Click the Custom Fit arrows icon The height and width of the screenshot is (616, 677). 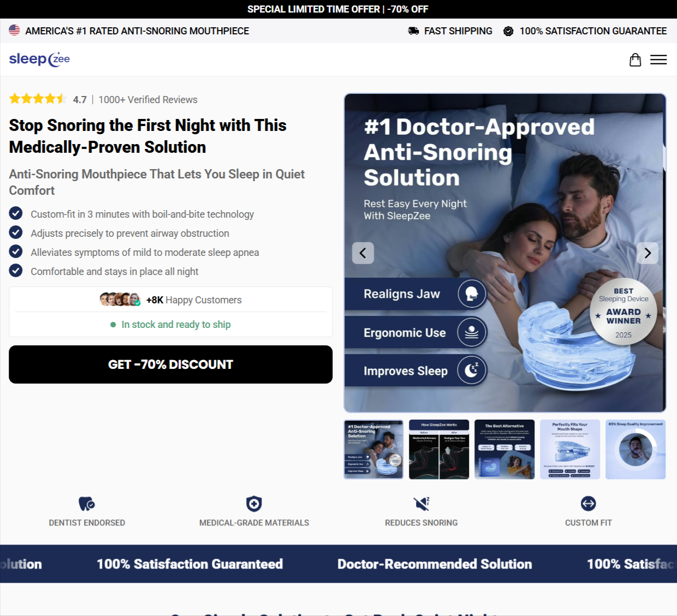point(589,504)
